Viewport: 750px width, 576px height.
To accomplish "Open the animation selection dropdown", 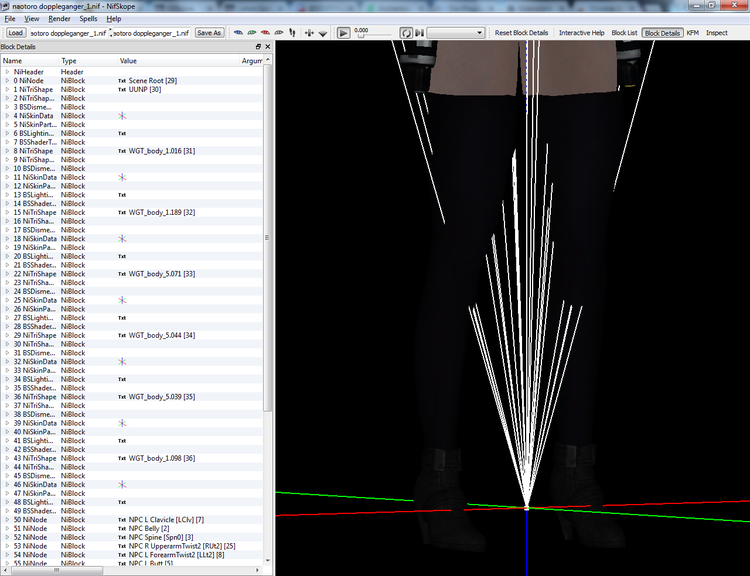I will coord(455,33).
